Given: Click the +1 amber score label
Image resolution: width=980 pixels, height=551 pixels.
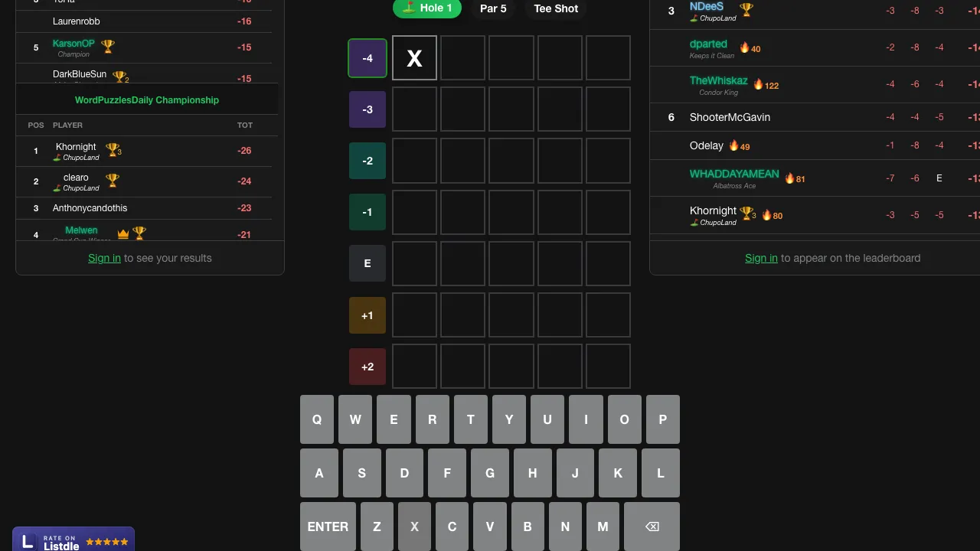Looking at the screenshot, I should tap(367, 315).
